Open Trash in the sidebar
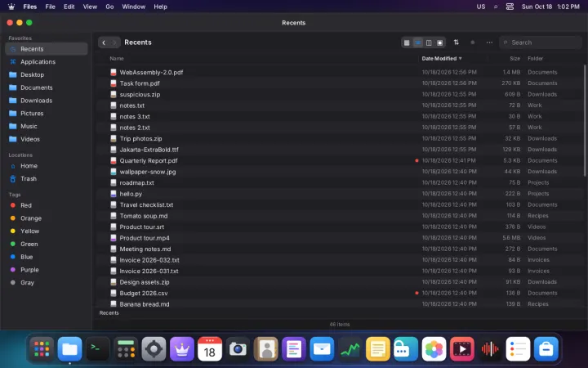 (x=47, y=179)
